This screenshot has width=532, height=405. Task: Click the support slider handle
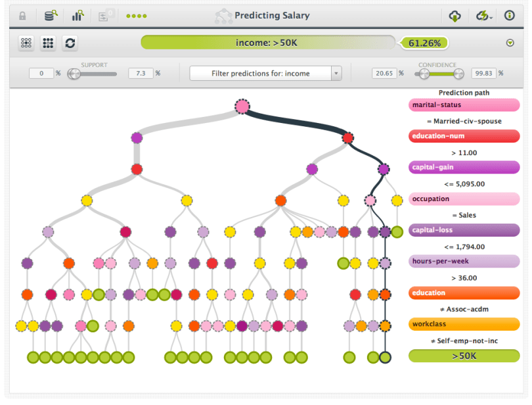[74, 74]
